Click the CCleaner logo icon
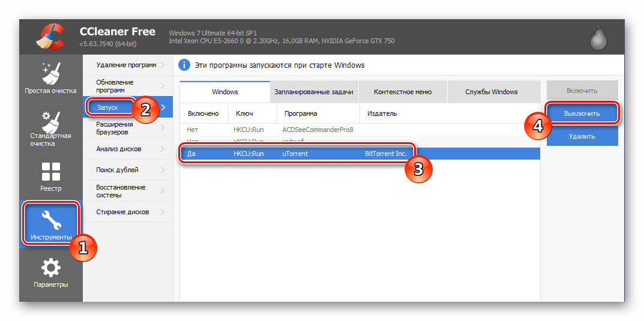Image resolution: width=644 pixels, height=321 pixels. pyautogui.click(x=50, y=37)
